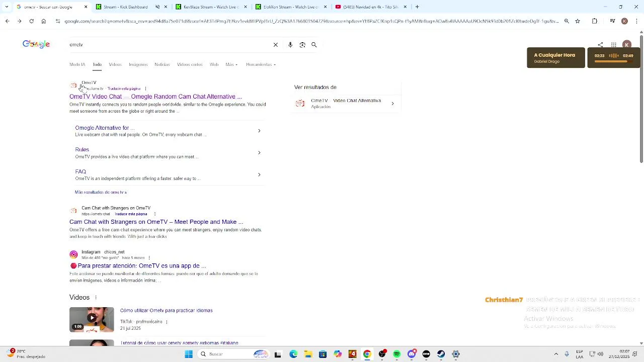Open Google Lens image search
644x362 pixels.
click(x=302, y=45)
